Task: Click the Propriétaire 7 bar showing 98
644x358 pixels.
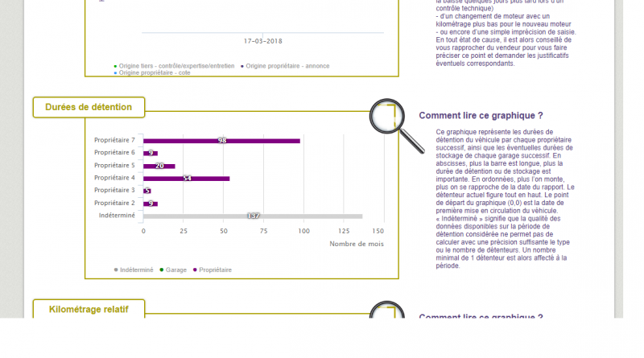Action: 221,141
